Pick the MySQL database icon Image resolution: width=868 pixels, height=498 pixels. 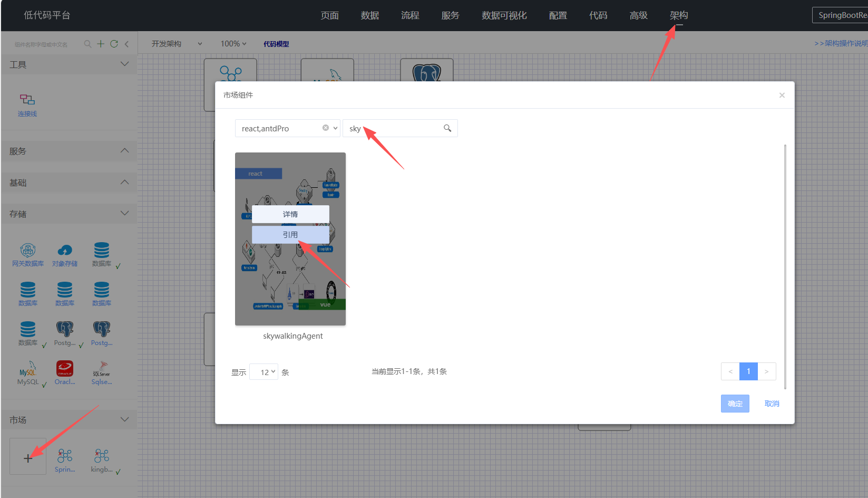(x=28, y=368)
